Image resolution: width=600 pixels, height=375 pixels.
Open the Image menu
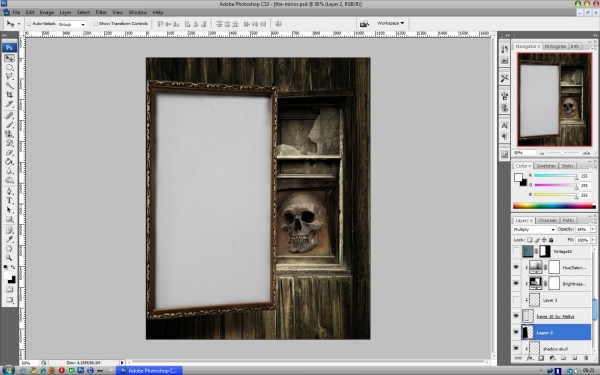pyautogui.click(x=47, y=12)
